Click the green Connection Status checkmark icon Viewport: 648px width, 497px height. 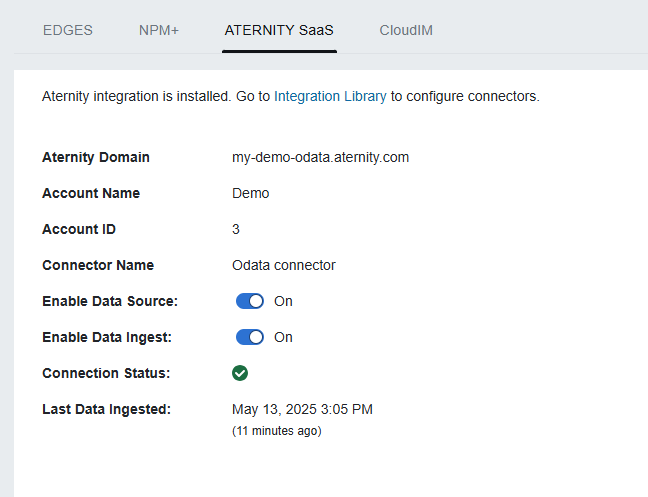(240, 373)
